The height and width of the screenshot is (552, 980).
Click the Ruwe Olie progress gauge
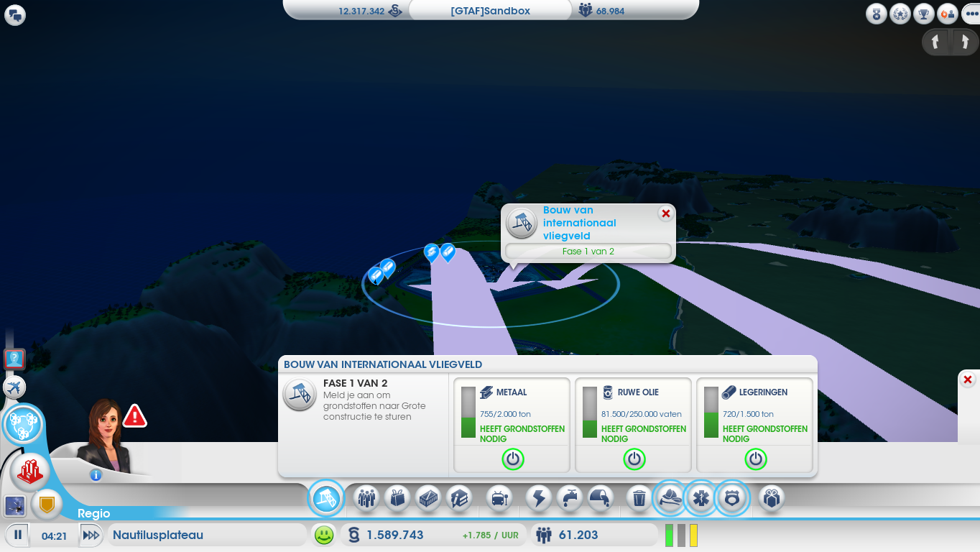[x=590, y=413]
